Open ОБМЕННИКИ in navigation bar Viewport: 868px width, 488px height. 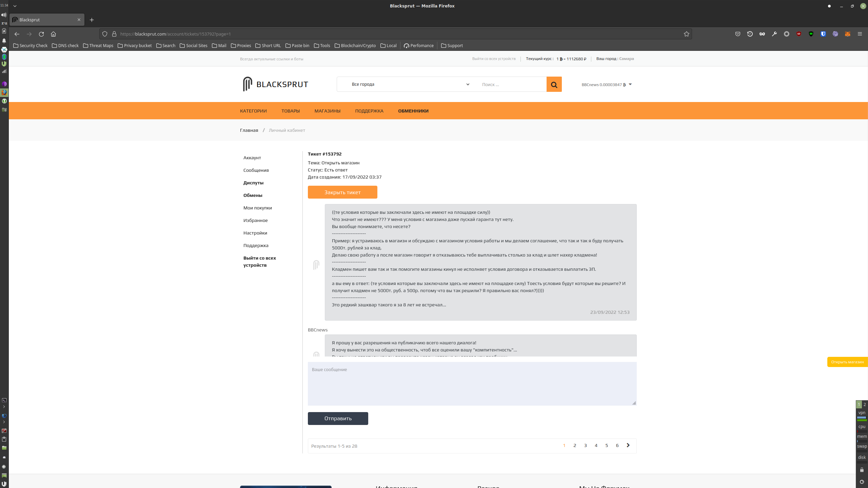pos(413,111)
